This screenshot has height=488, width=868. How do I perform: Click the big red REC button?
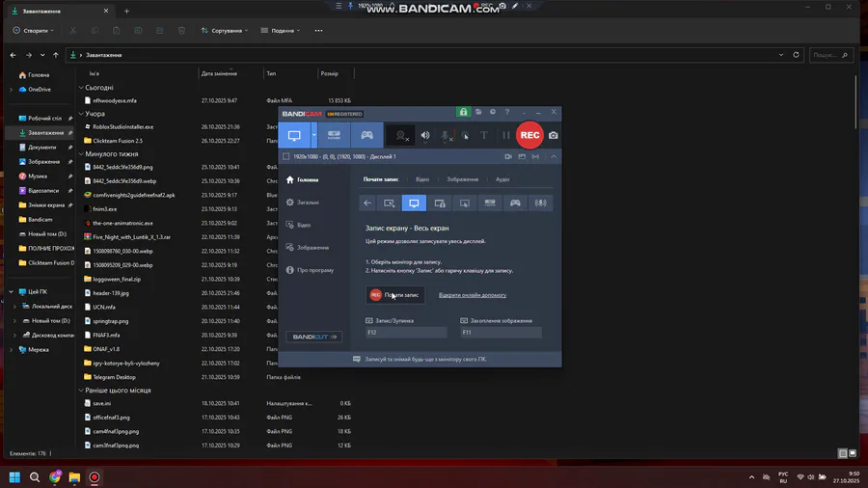[x=529, y=135]
